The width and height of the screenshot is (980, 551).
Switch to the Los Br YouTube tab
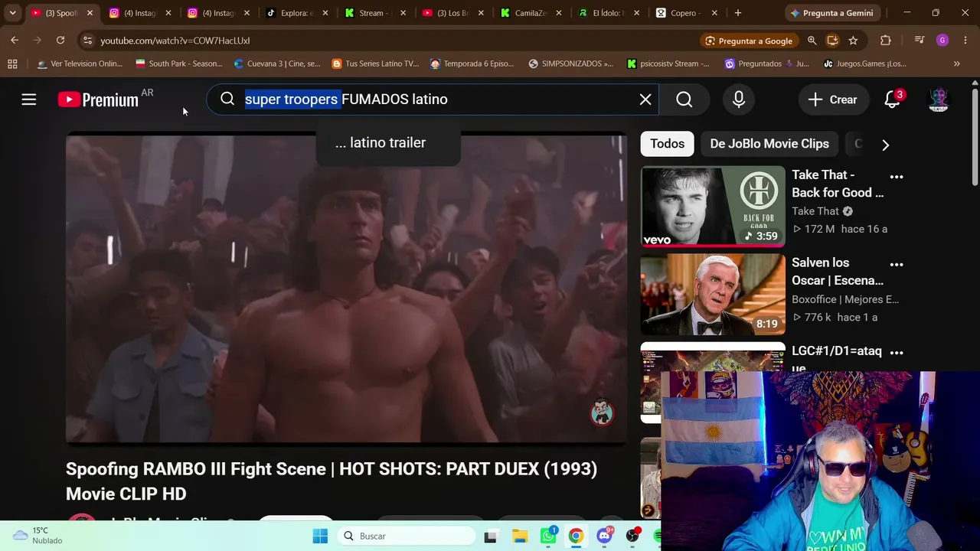453,13
